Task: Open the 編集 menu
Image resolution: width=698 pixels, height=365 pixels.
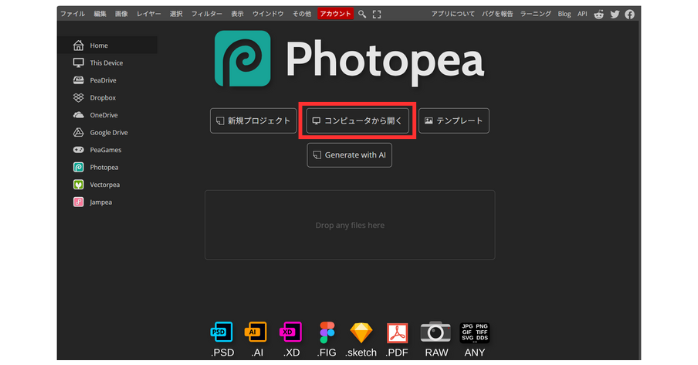Action: 100,14
